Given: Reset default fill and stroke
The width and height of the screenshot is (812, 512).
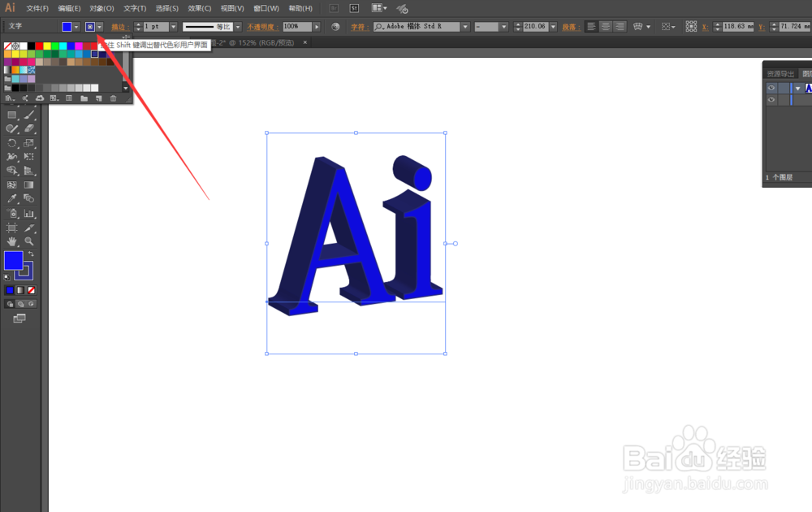Looking at the screenshot, I should [x=6, y=278].
